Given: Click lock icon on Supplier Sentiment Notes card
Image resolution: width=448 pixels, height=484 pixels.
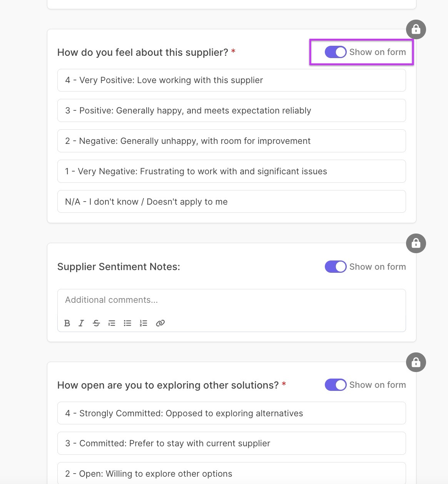Looking at the screenshot, I should tap(416, 243).
